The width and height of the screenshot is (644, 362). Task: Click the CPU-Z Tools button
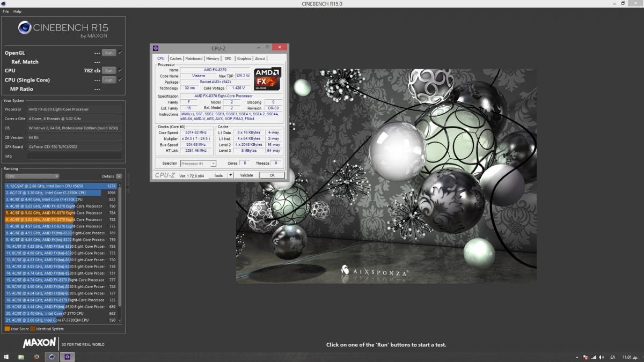coord(218,175)
